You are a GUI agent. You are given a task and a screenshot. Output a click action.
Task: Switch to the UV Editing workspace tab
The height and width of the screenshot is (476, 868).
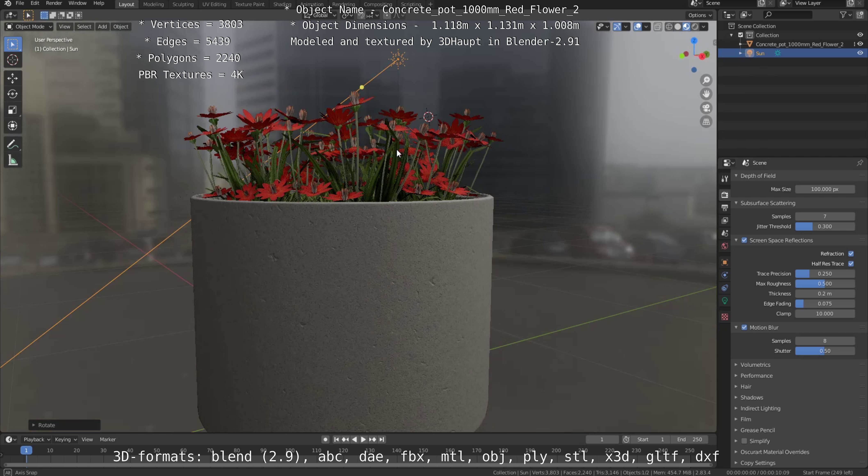coord(214,4)
